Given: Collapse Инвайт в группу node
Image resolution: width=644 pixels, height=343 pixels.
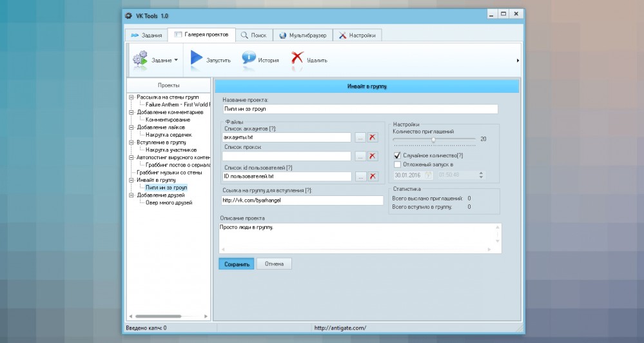Looking at the screenshot, I should point(132,180).
